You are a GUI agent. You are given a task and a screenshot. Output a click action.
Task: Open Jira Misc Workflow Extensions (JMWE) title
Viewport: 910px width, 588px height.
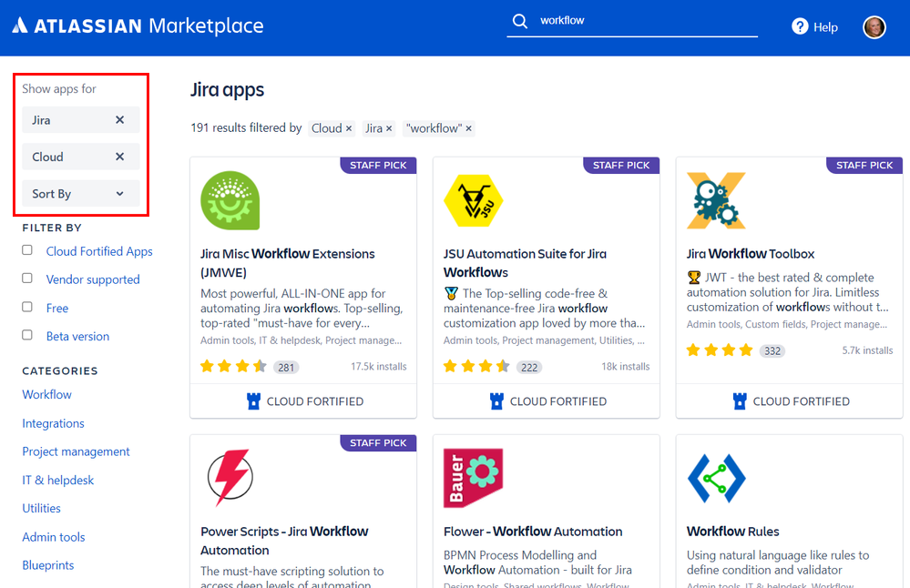coord(288,263)
